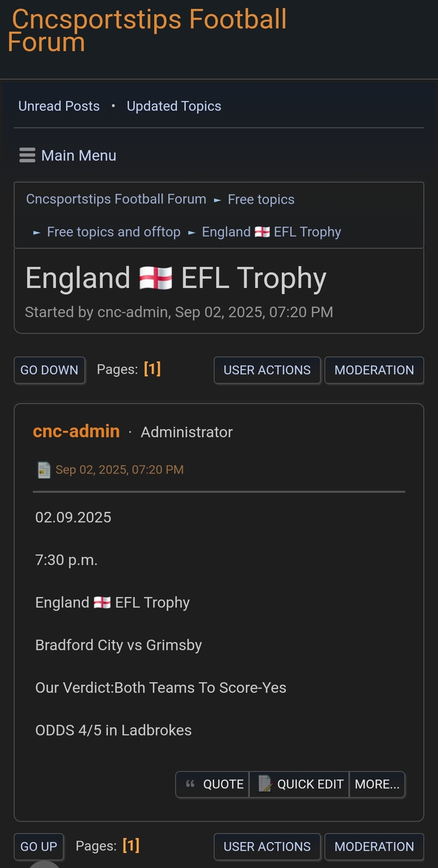The height and width of the screenshot is (868, 438).
Task: Click the quote marks icon
Action: point(190,784)
